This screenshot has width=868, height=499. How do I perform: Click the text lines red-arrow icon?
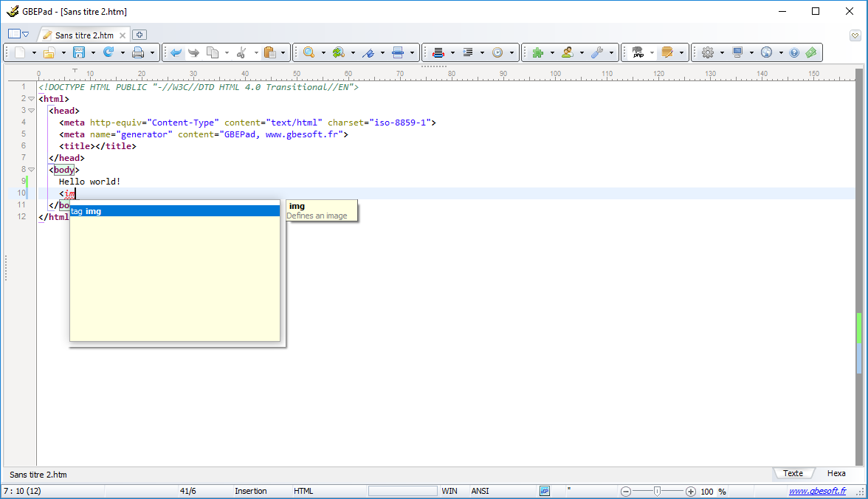[438, 52]
